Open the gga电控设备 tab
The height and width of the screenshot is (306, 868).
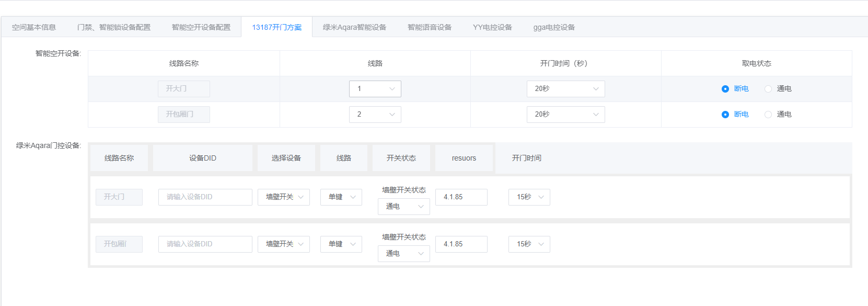coord(554,27)
